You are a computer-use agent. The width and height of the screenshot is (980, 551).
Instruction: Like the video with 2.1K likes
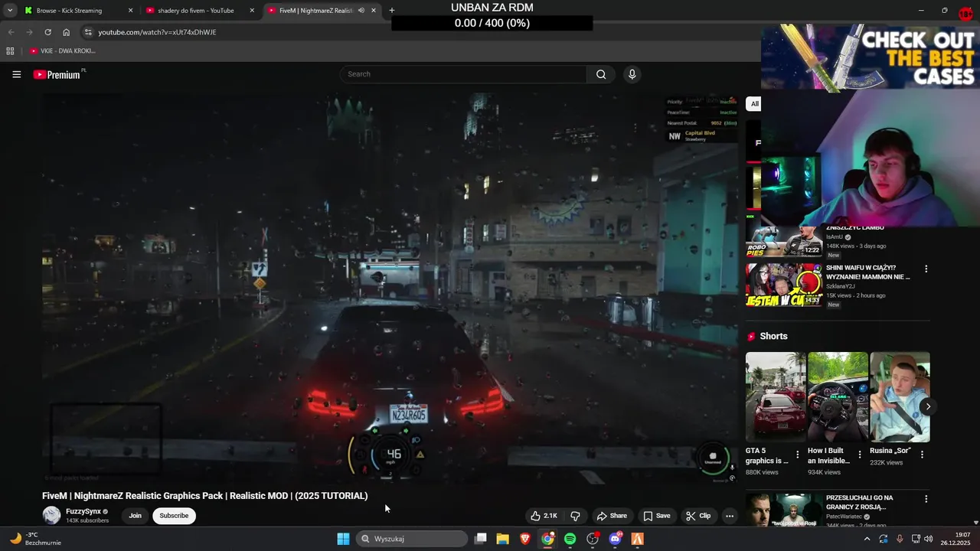click(544, 516)
